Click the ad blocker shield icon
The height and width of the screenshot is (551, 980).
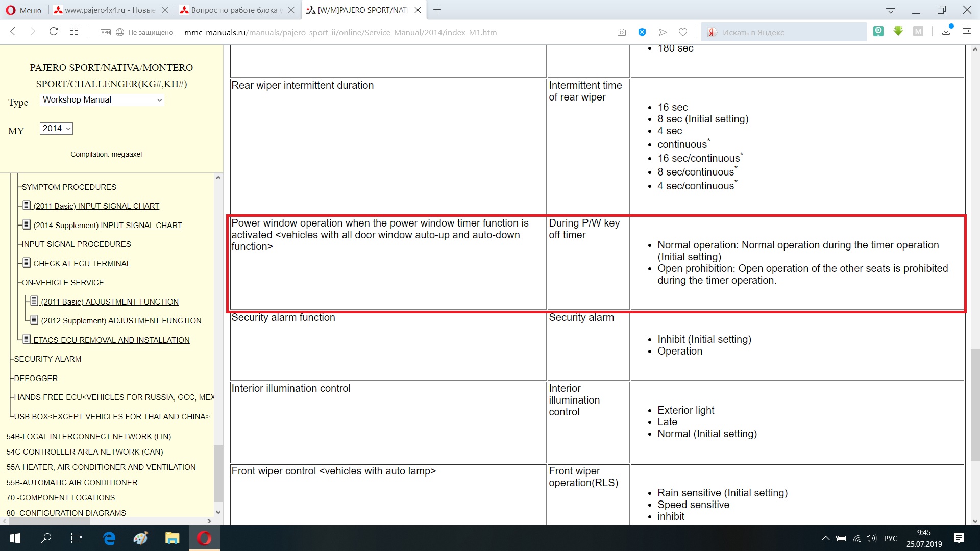(642, 32)
